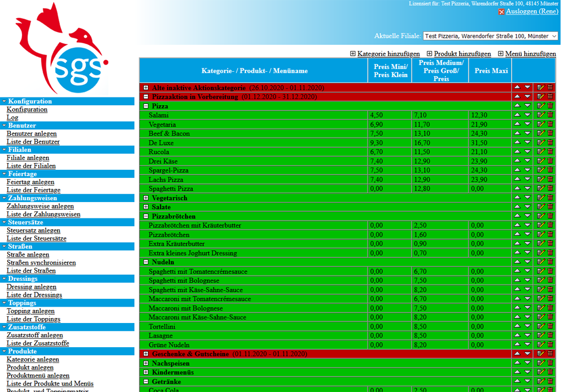Click the Lasagne product name
This screenshot has width=561, height=392.
click(x=161, y=336)
